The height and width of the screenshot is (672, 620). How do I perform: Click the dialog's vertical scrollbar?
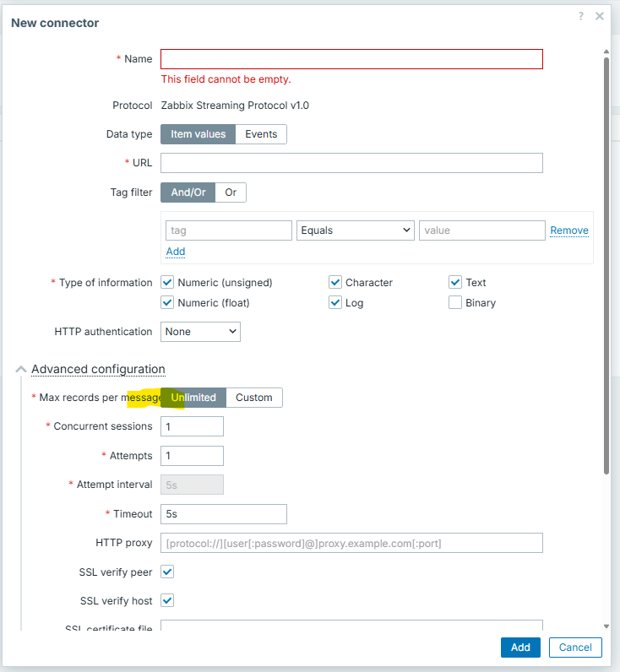click(606, 253)
